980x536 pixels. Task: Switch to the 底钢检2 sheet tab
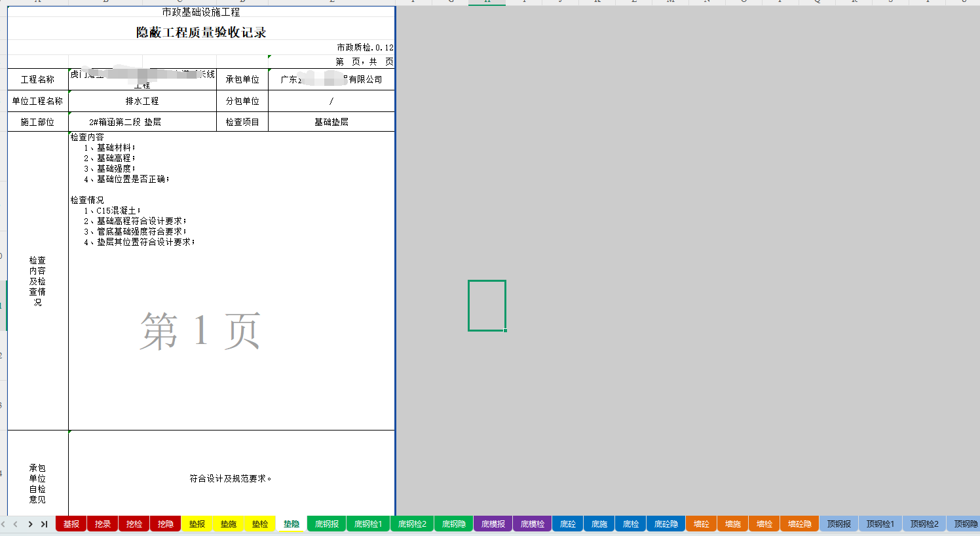pyautogui.click(x=412, y=524)
